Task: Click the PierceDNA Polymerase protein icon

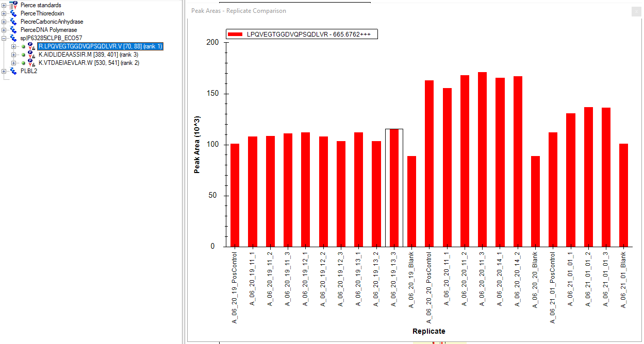Action: [x=13, y=30]
